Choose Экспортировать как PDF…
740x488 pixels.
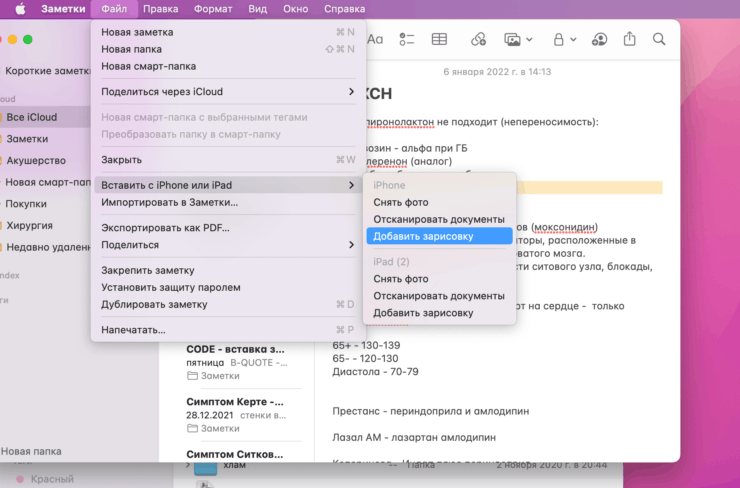[x=228, y=227]
